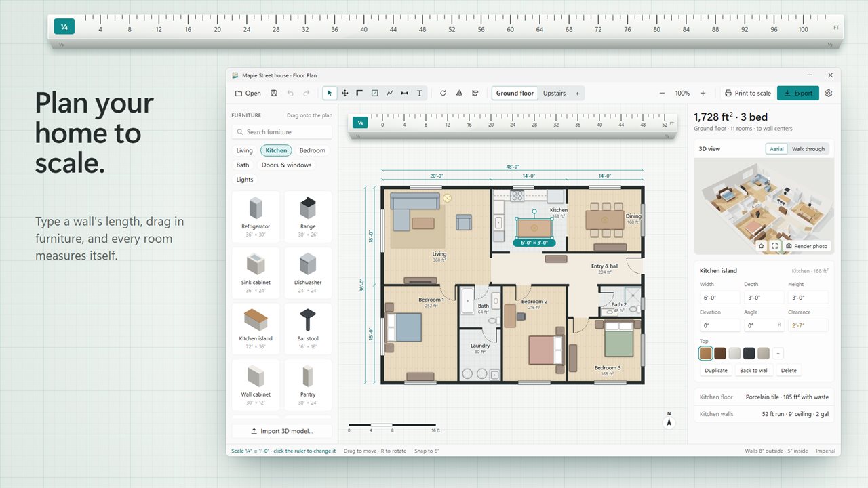Image resolution: width=868 pixels, height=488 pixels.
Task: Filter furniture by Living category
Action: click(244, 150)
